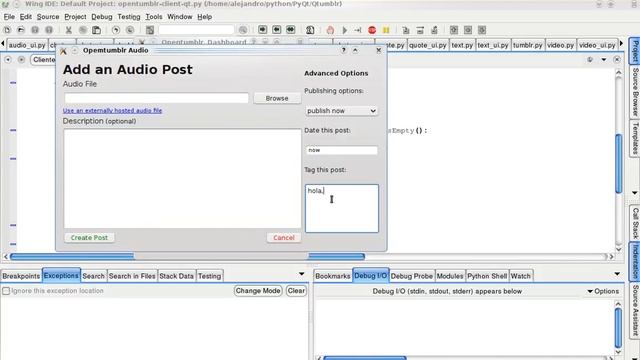Switch to the quote_ui.py editor tab
The height and width of the screenshot is (360, 640).
tap(428, 45)
